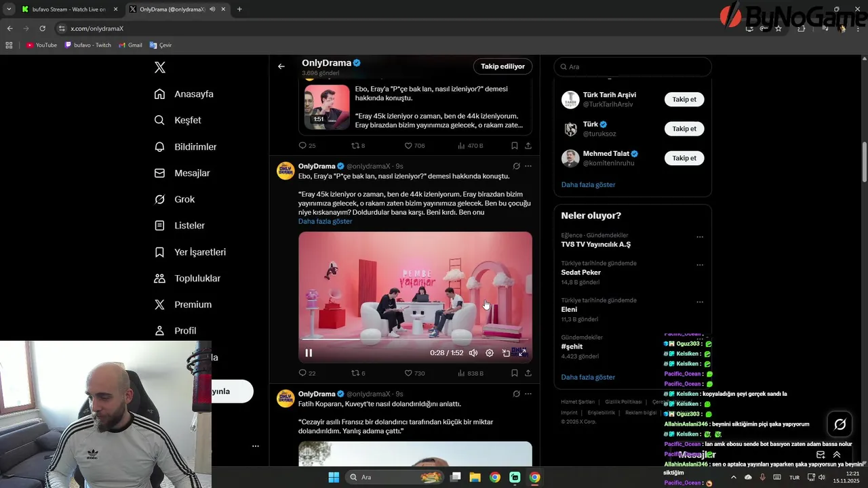Follow Mehmed Talat
Viewport: 868px width, 488px height.
coord(684,158)
